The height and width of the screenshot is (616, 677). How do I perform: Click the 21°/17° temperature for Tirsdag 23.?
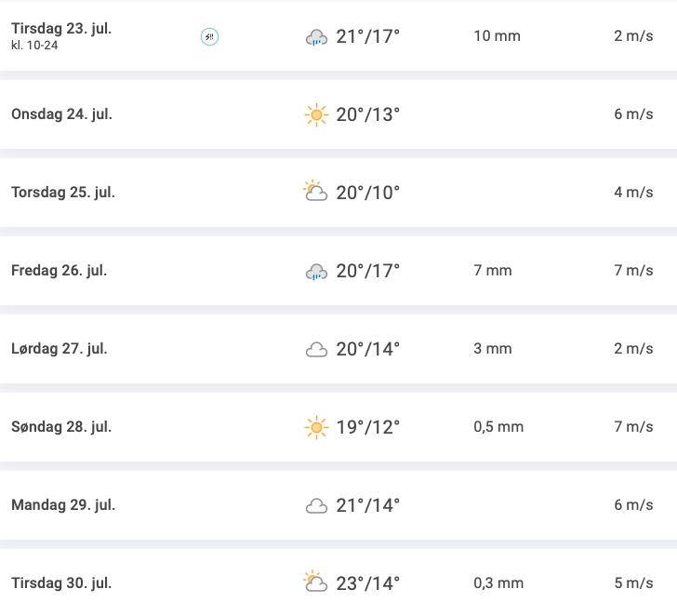(x=368, y=36)
